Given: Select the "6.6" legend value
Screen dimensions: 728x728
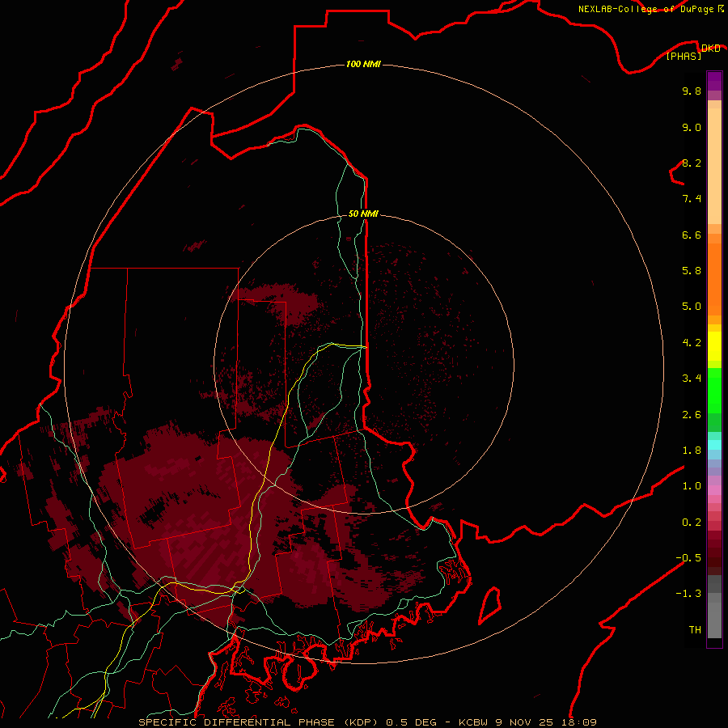Looking at the screenshot, I should (x=692, y=235).
